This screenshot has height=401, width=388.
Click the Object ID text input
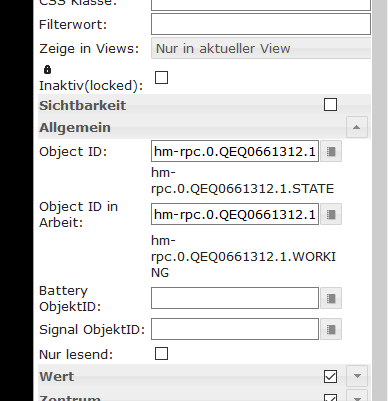point(235,152)
